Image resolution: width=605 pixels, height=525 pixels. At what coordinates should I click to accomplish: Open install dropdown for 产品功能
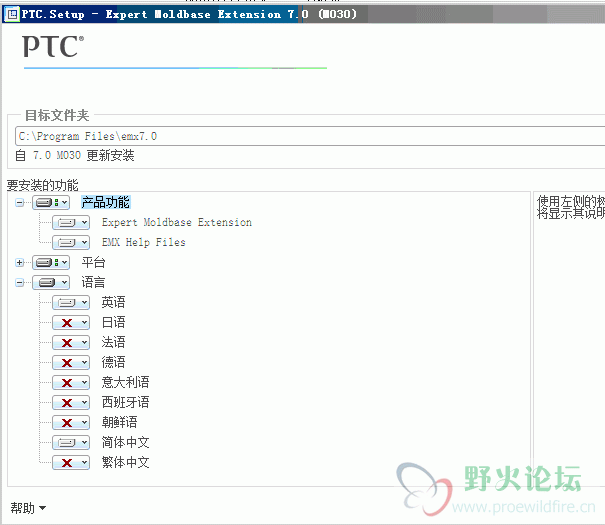(x=51, y=203)
